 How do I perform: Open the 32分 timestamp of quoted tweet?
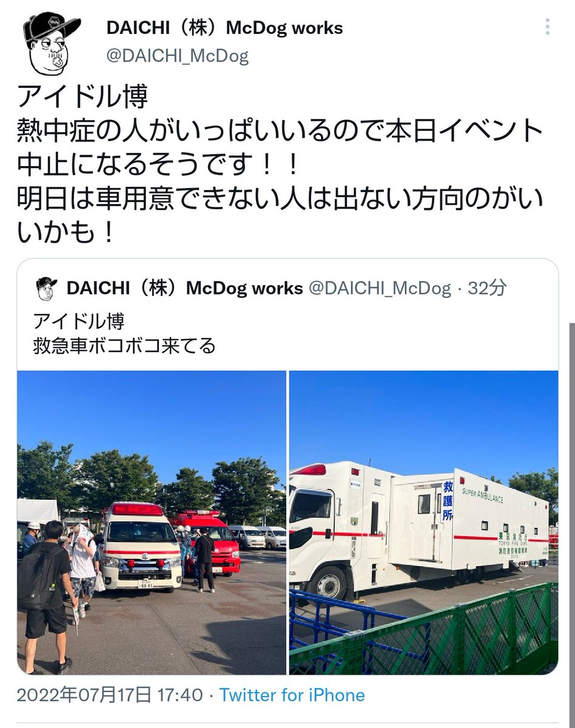[486, 288]
